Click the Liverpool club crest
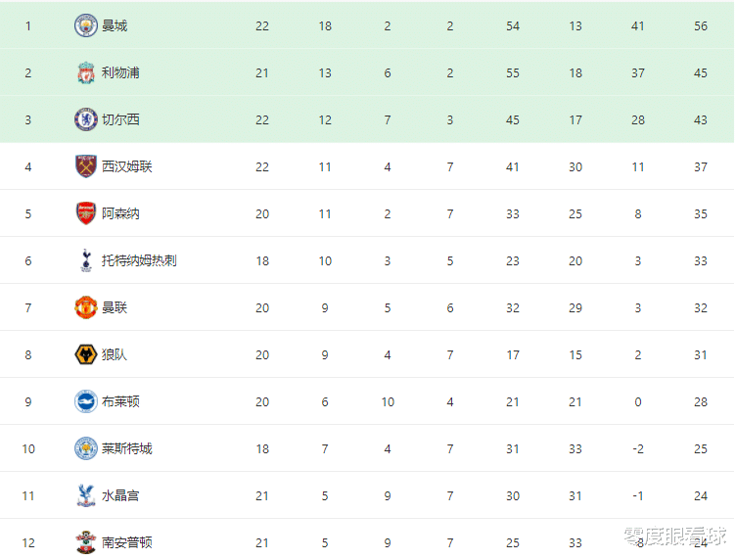 [x=86, y=72]
